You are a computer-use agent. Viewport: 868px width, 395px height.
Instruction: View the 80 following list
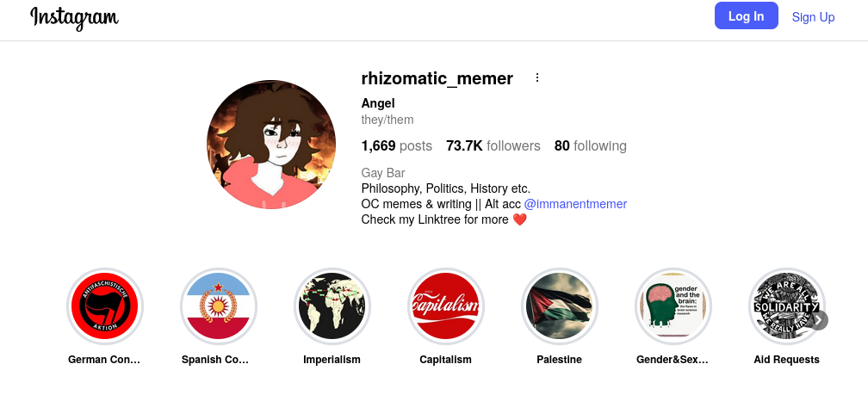coord(590,146)
